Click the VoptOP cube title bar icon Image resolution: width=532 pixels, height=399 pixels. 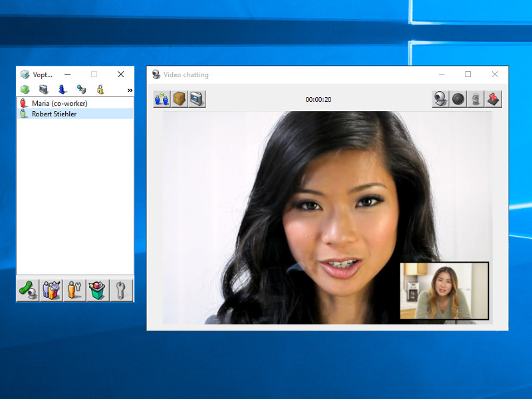click(x=25, y=74)
